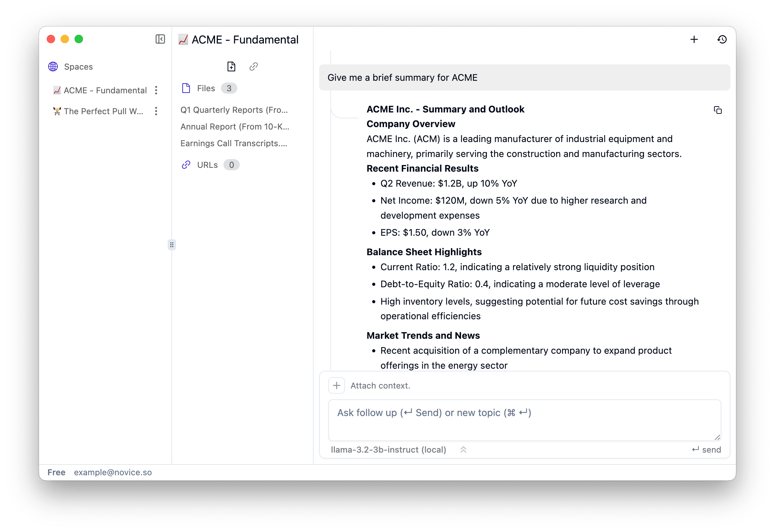Click the ACME - Fundamental page title
775x532 pixels.
245,40
